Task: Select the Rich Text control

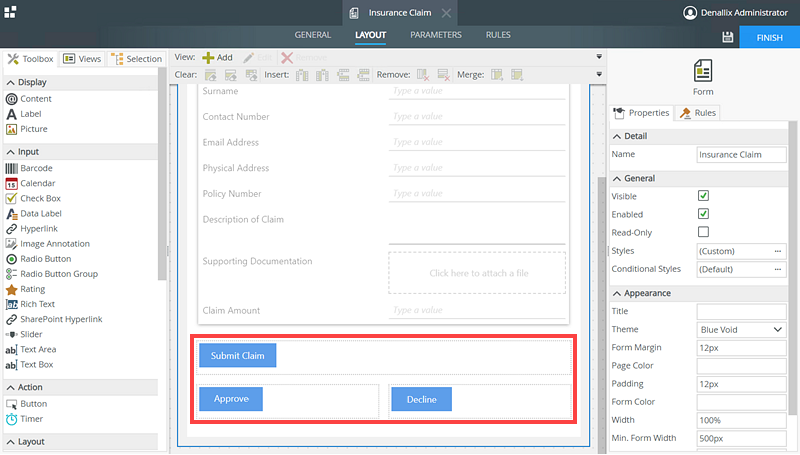Action: [37, 304]
